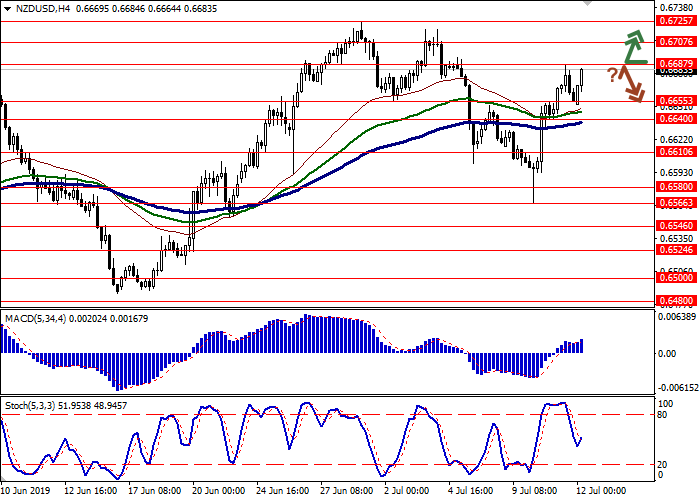Click the green upward arrow forecast marker
Screen dimensions: 700x500
click(x=632, y=46)
